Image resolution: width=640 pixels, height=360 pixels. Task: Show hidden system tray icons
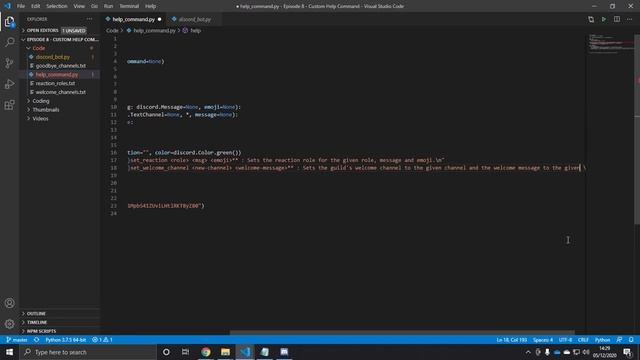click(x=528, y=352)
